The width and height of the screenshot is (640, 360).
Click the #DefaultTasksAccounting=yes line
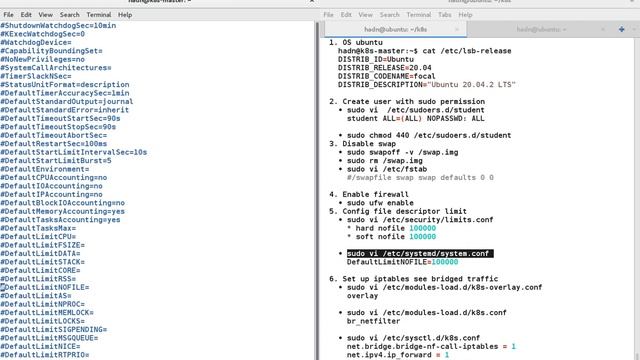pos(60,220)
